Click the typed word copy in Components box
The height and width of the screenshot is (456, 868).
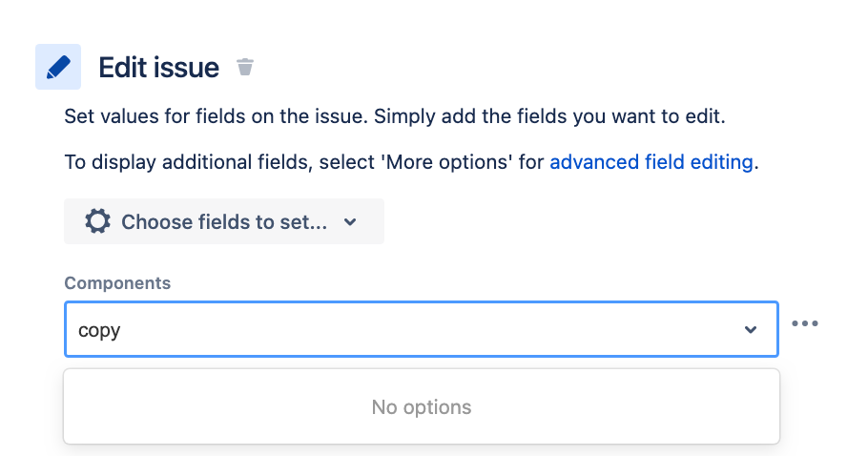point(99,331)
